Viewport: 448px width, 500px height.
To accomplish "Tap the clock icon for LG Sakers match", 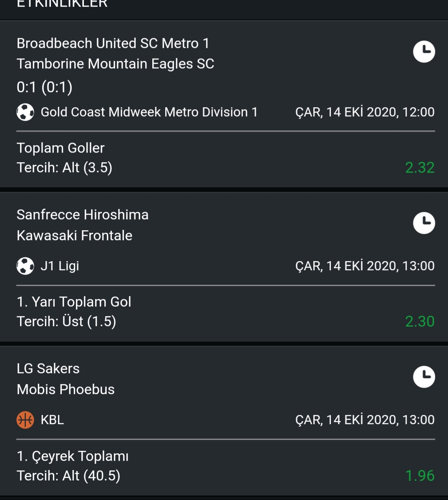I will click(x=424, y=377).
